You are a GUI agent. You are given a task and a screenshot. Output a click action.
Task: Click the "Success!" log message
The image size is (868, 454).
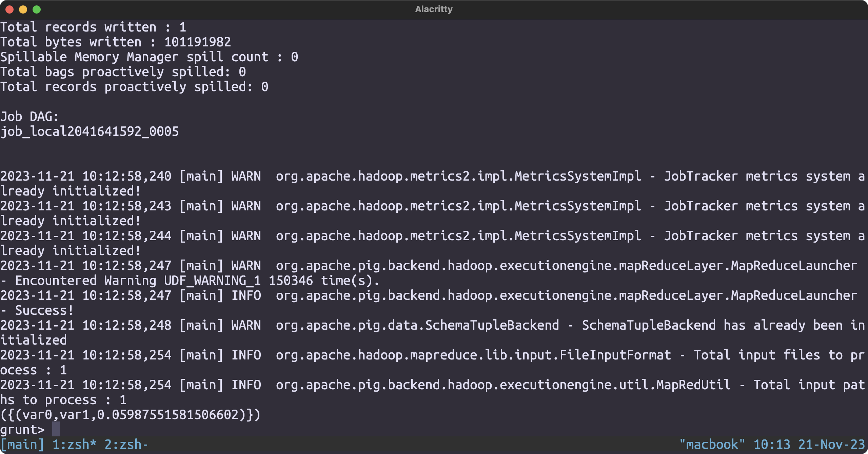[x=44, y=310]
